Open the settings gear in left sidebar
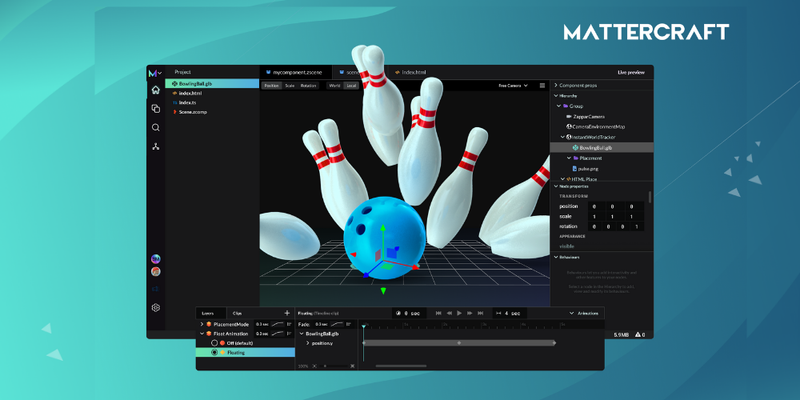 pos(156,308)
